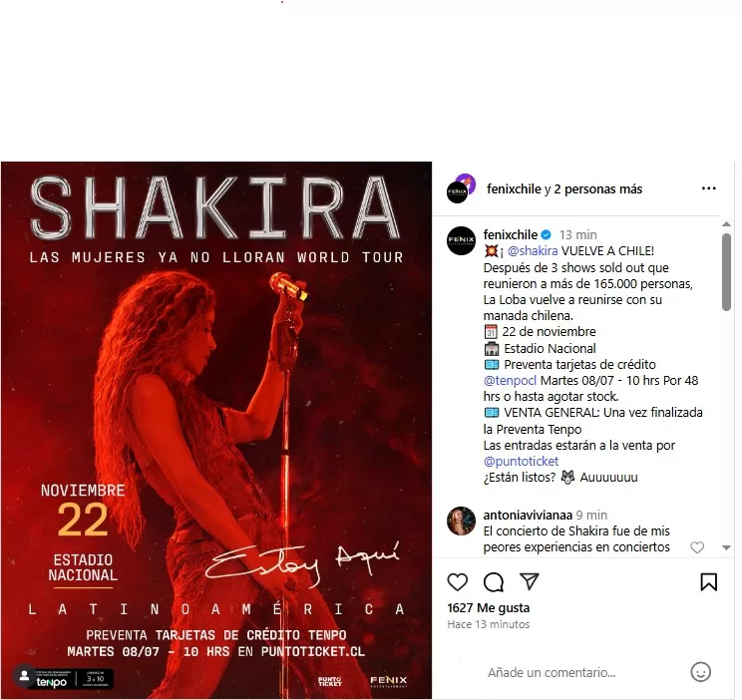Click the comments scrollbar up arrow

[x=726, y=224]
